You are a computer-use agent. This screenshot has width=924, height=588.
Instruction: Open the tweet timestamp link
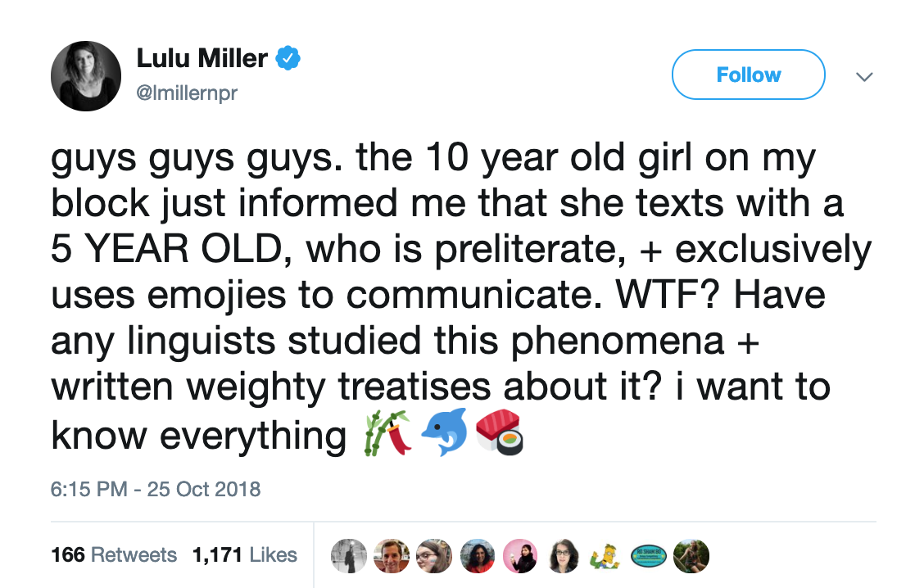[x=154, y=488]
